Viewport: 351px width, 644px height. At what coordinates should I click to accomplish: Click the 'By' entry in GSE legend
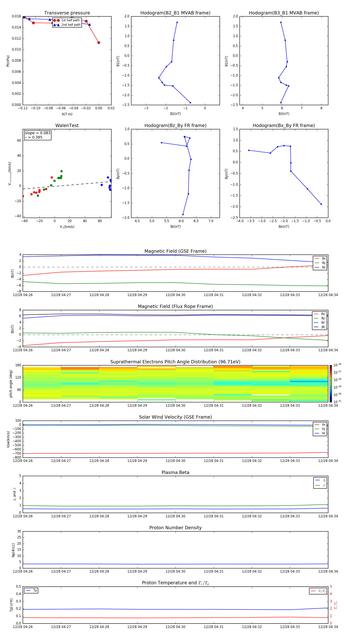click(320, 263)
